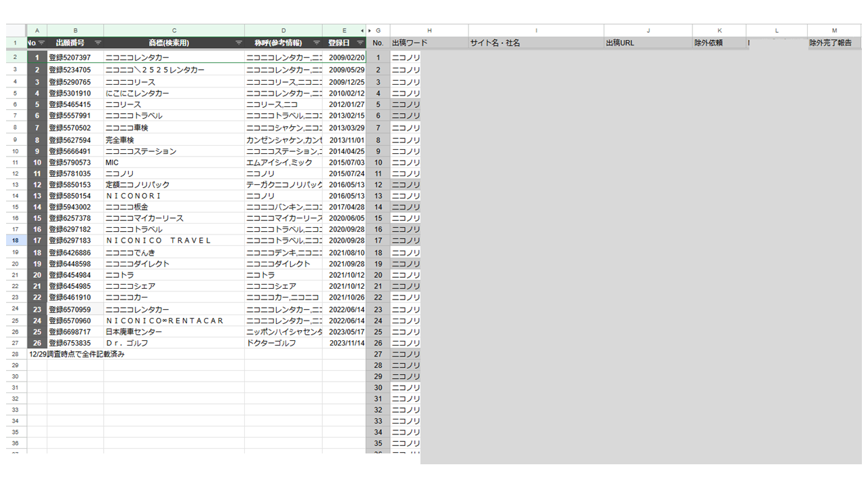
Task: Click trademark cell MIC
Action: tap(174, 163)
